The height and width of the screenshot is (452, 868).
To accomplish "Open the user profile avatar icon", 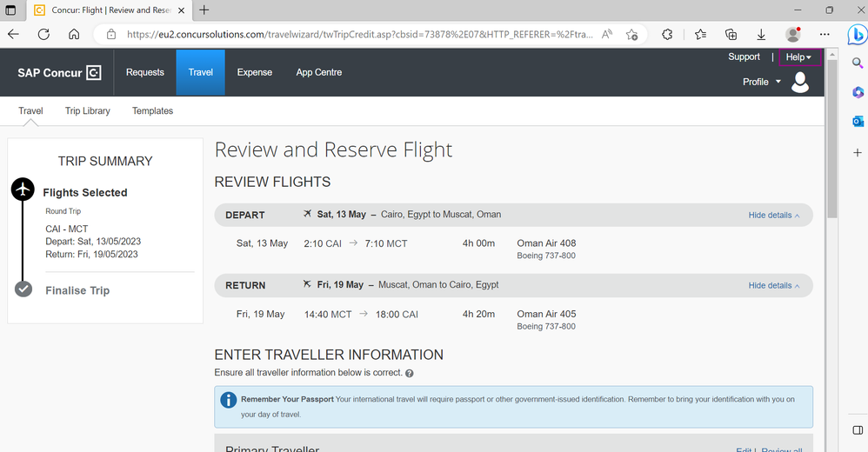I will [800, 82].
